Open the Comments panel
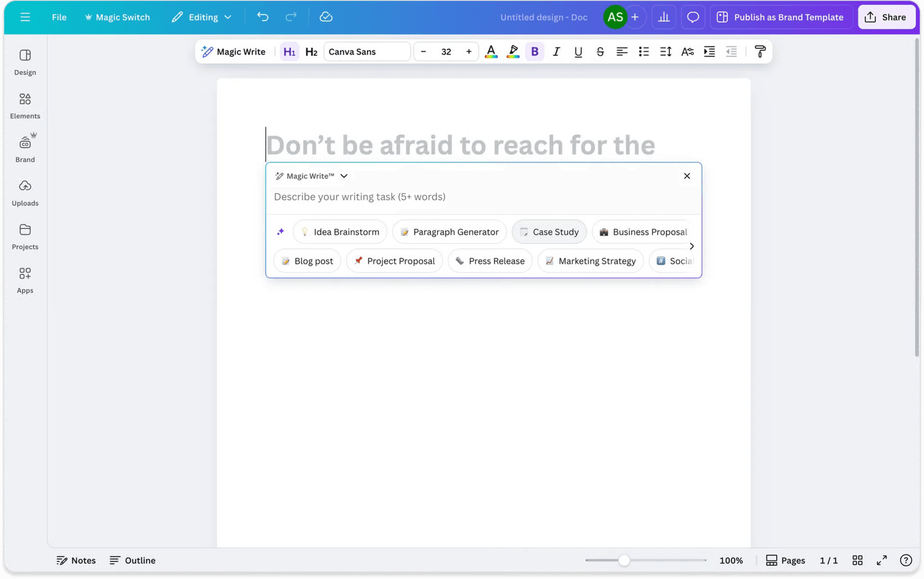Viewport: 924px width, 579px height. [693, 17]
